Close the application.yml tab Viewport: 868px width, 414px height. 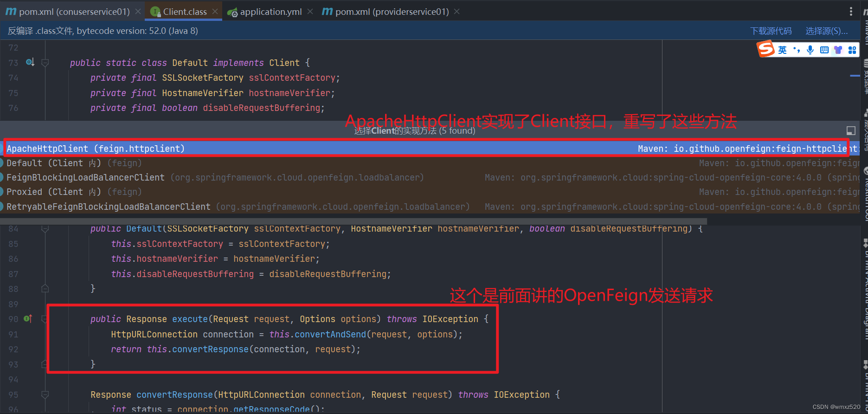pyautogui.click(x=310, y=12)
